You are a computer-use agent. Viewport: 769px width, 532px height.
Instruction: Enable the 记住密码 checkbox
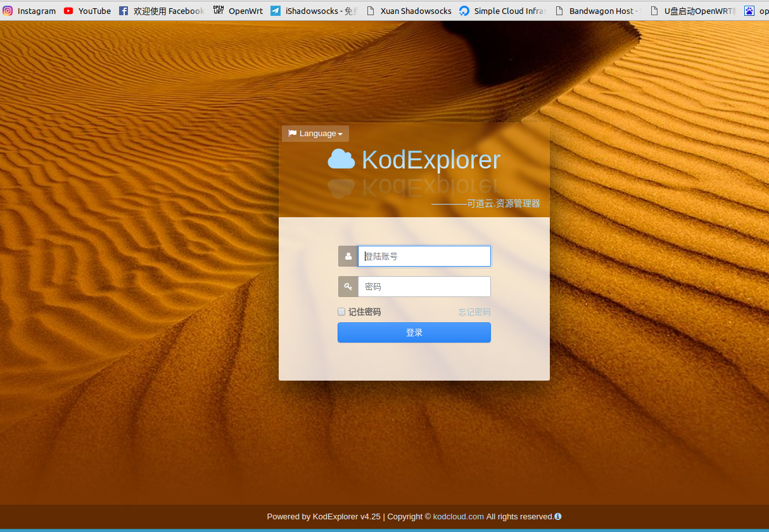[341, 312]
